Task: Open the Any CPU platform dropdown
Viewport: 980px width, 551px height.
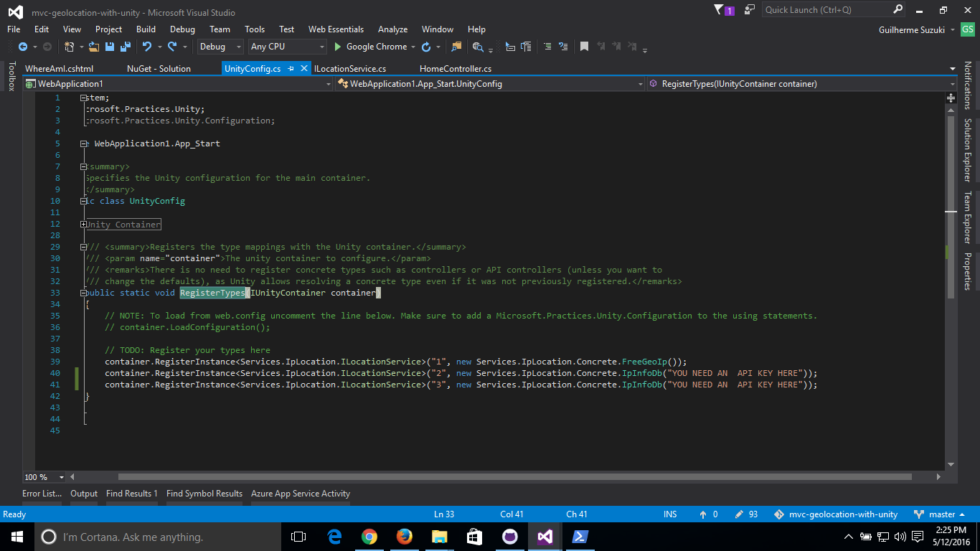Action: click(288, 47)
